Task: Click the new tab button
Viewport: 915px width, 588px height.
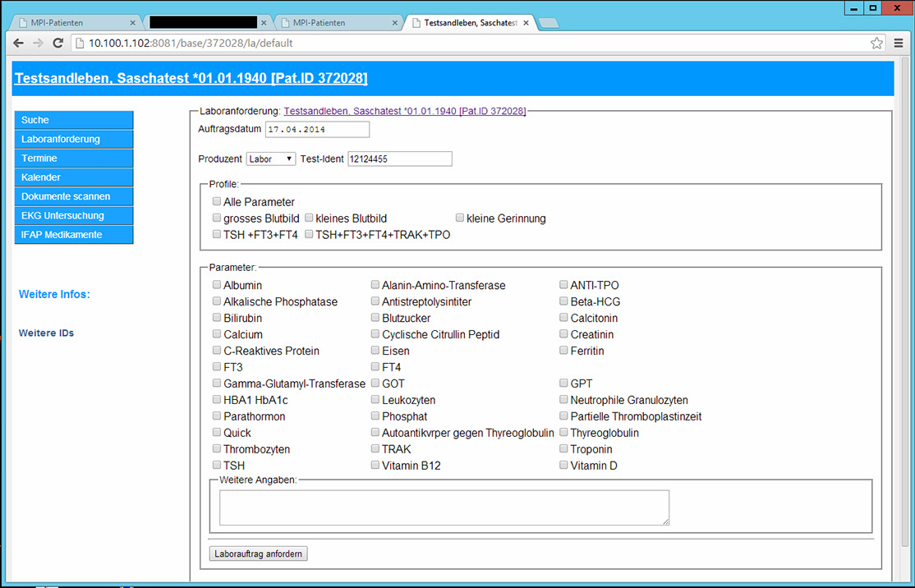Action: pyautogui.click(x=549, y=23)
